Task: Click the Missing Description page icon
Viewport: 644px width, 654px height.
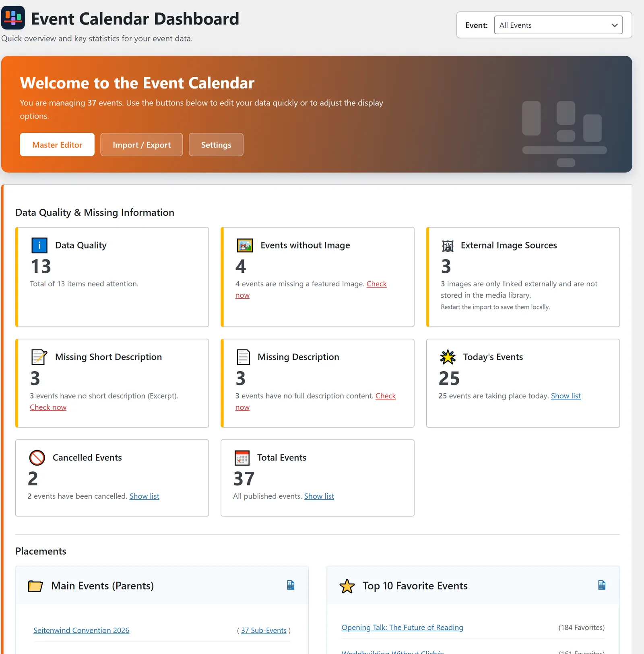Action: [243, 357]
